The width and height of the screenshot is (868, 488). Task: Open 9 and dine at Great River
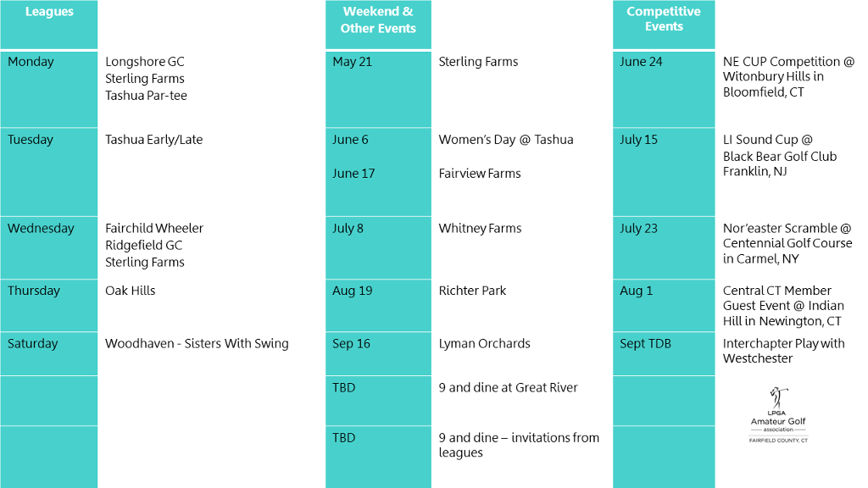pos(508,388)
